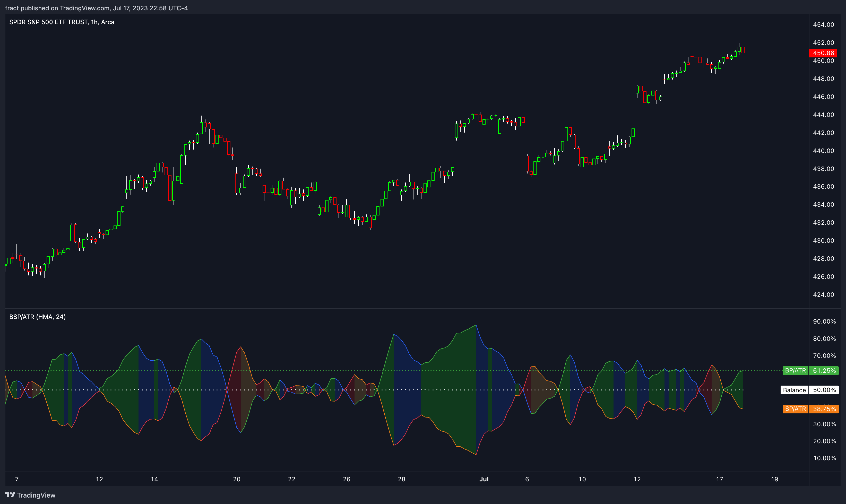
Task: Click the orange SP/ATR label tag
Action: point(795,409)
